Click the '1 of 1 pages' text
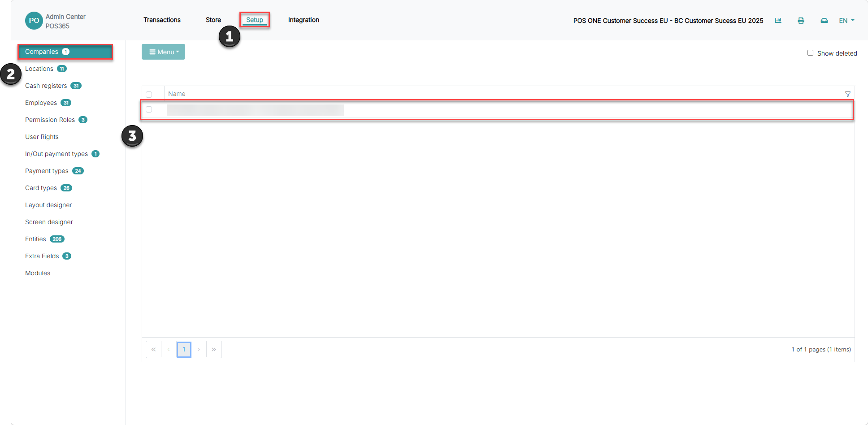This screenshot has width=868, height=425. 821,349
